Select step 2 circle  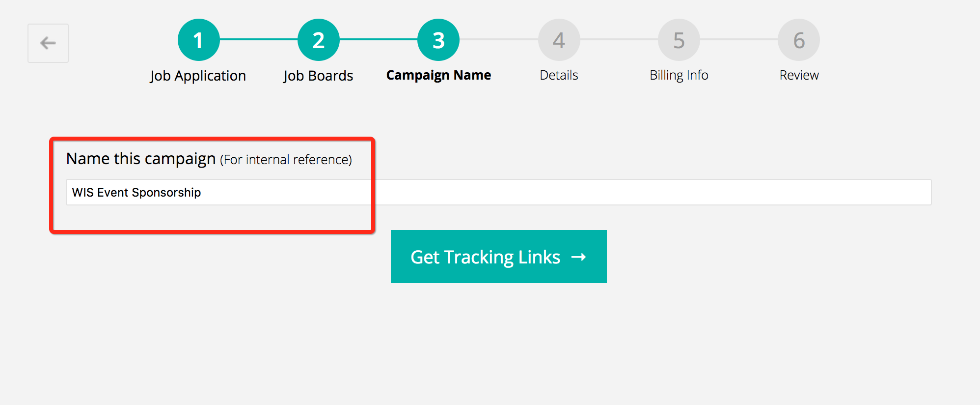tap(319, 40)
